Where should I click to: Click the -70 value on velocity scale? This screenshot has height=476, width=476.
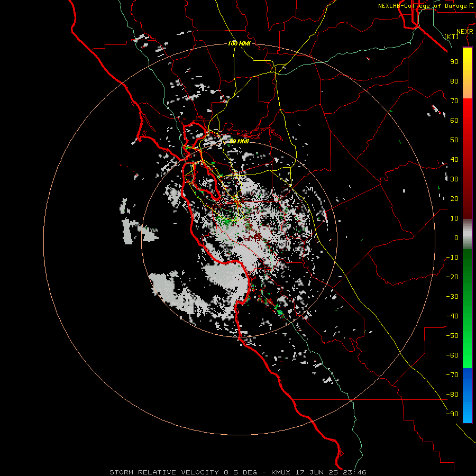click(452, 375)
